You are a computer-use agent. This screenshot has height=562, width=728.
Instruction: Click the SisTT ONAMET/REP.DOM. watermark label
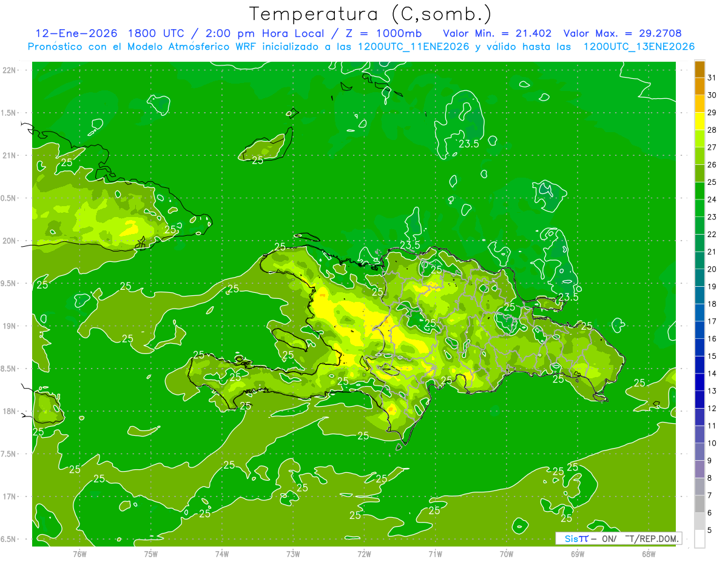[x=618, y=538]
